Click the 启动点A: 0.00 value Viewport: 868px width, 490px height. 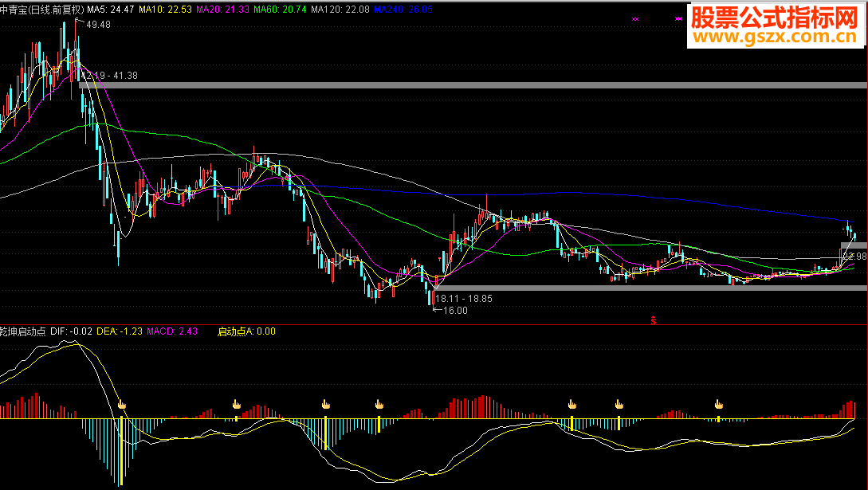[246, 331]
